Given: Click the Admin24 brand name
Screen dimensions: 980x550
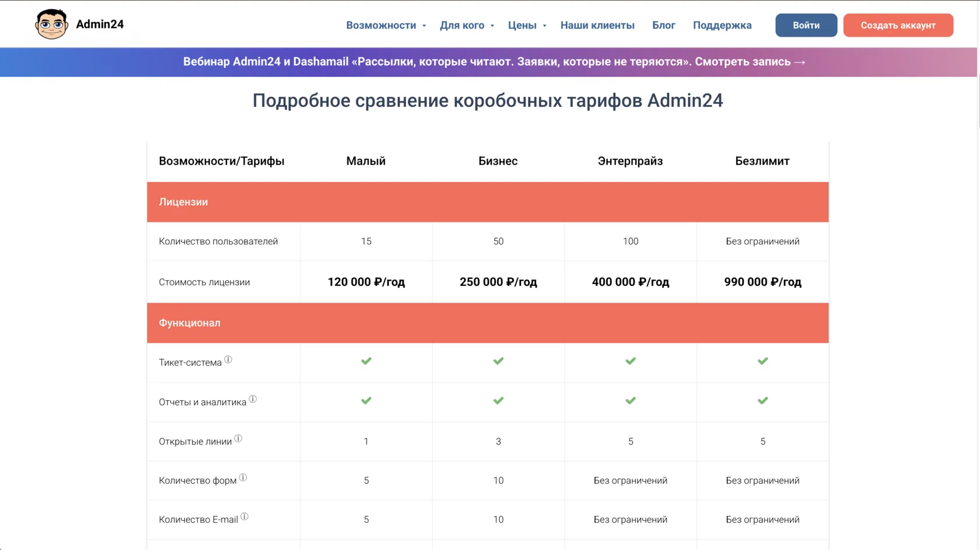Looking at the screenshot, I should coord(100,24).
